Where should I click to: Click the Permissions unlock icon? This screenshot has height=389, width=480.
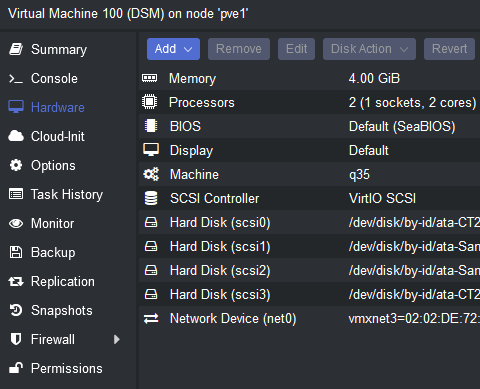click(16, 368)
